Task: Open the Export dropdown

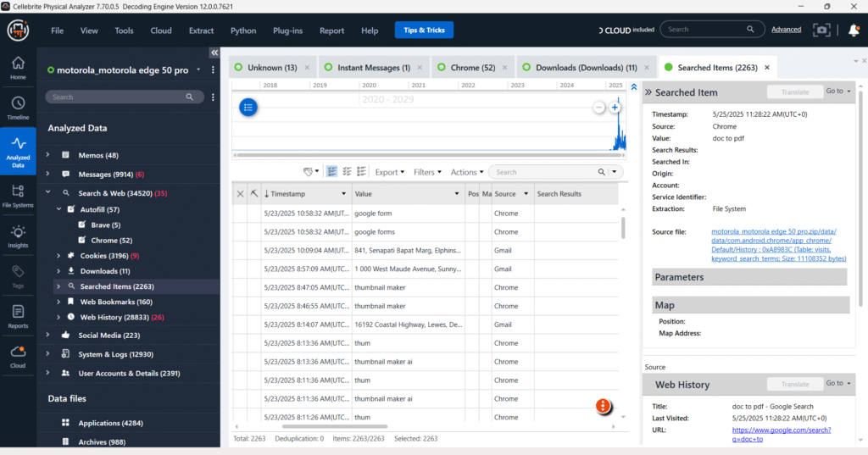Action: 390,172
